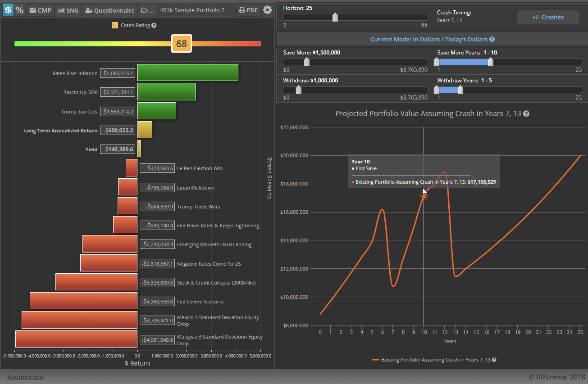Open the Assumptions link
The height and width of the screenshot is (384, 588).
tap(25, 377)
